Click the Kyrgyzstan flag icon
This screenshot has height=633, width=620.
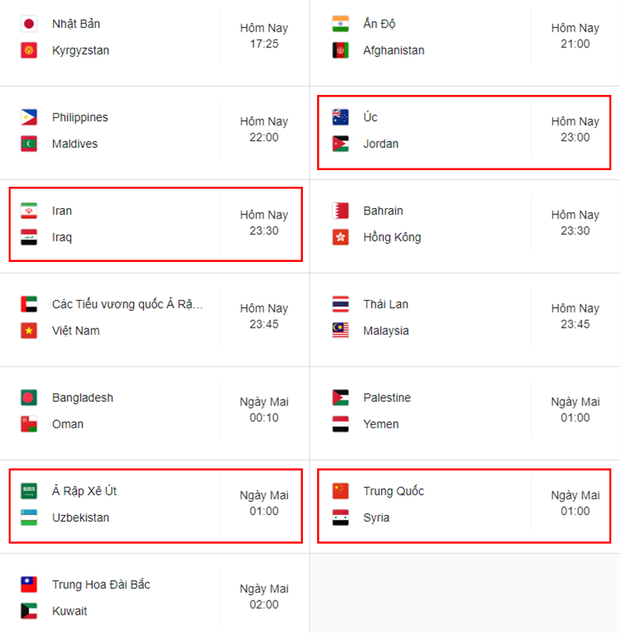click(29, 50)
